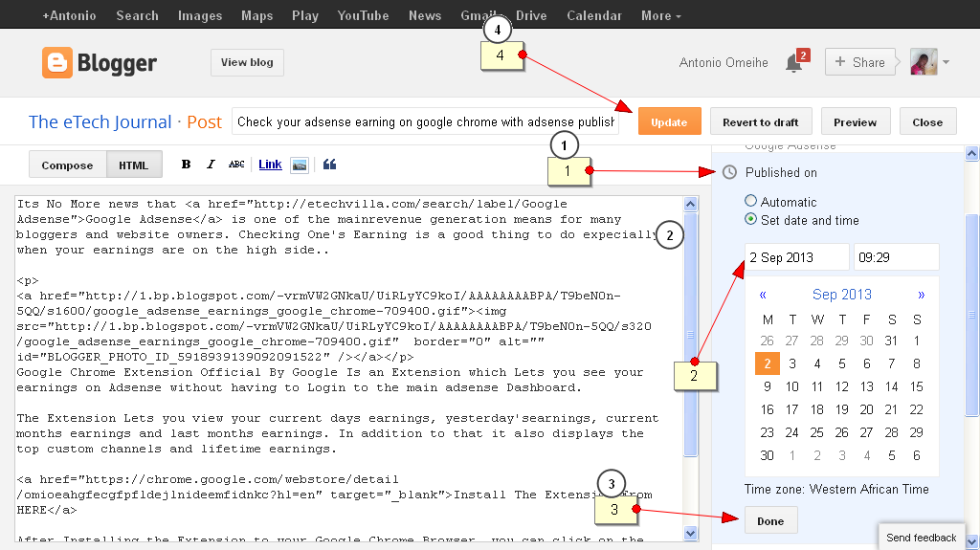Click the editor scrollbar down arrow
This screenshot has height=550, width=980.
point(691,533)
